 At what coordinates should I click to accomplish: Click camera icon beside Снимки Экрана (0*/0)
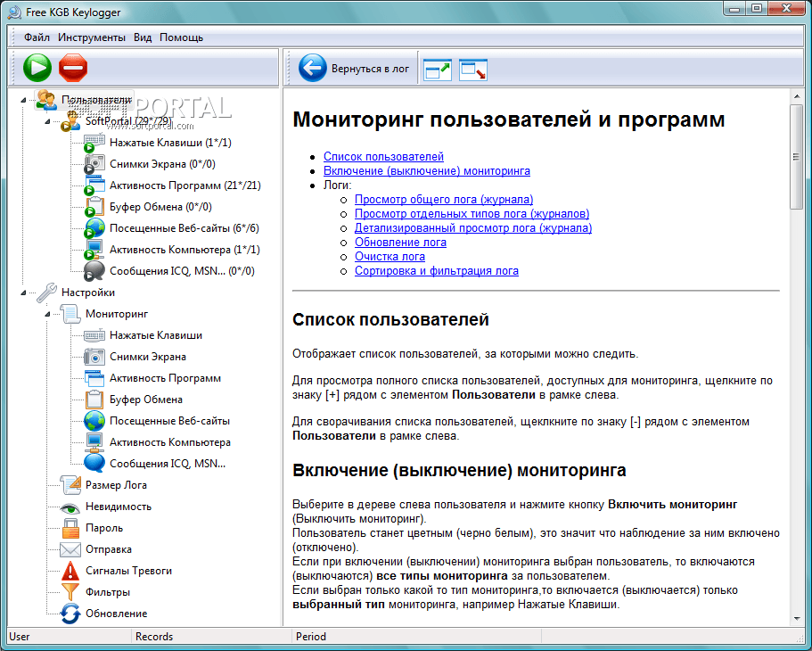[x=94, y=164]
